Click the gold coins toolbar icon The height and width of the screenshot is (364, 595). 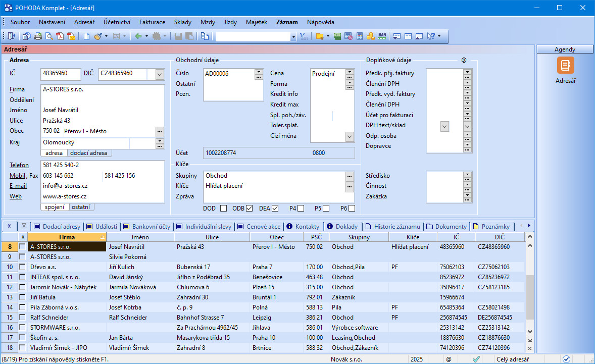pyautogui.click(x=370, y=36)
